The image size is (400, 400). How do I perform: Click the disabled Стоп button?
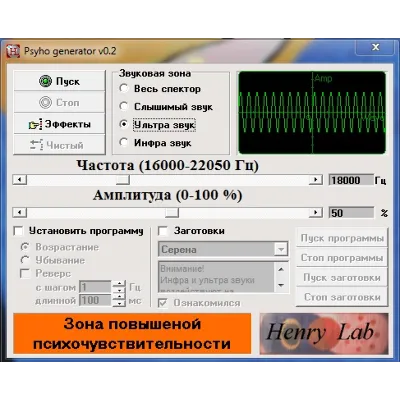pos(59,102)
